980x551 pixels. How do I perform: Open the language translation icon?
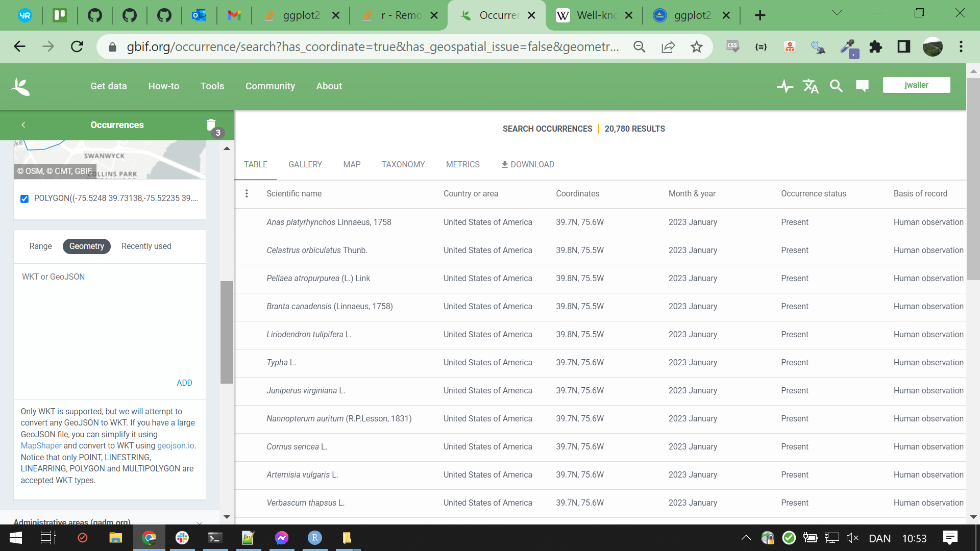point(811,86)
